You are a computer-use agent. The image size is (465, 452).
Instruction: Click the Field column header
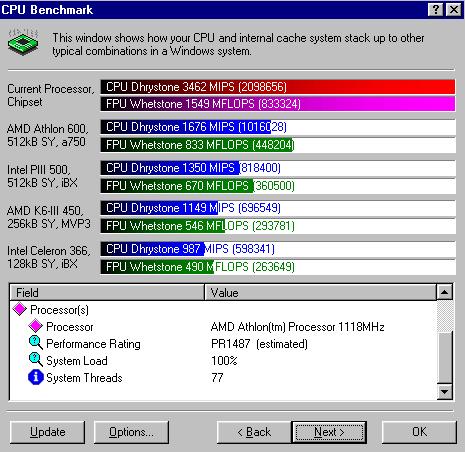click(x=107, y=293)
